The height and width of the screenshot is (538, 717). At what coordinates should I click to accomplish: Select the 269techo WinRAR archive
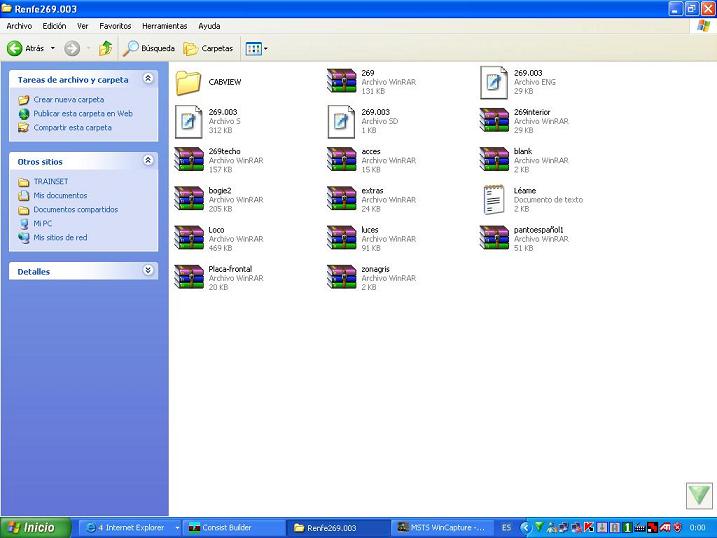189,160
